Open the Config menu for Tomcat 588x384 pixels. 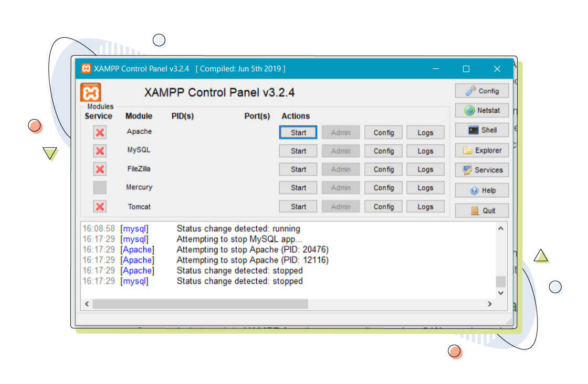(383, 206)
